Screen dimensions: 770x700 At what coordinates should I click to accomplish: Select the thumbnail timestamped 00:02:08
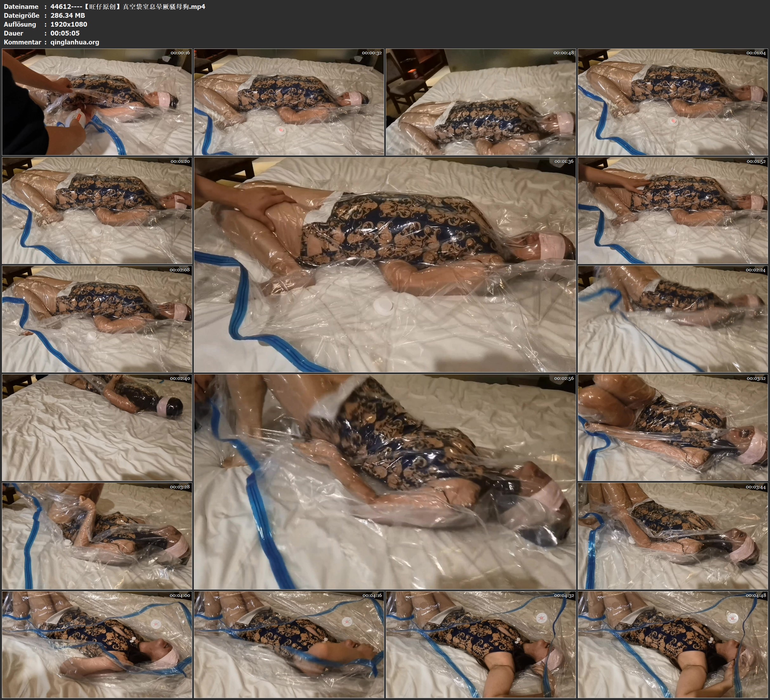97,319
